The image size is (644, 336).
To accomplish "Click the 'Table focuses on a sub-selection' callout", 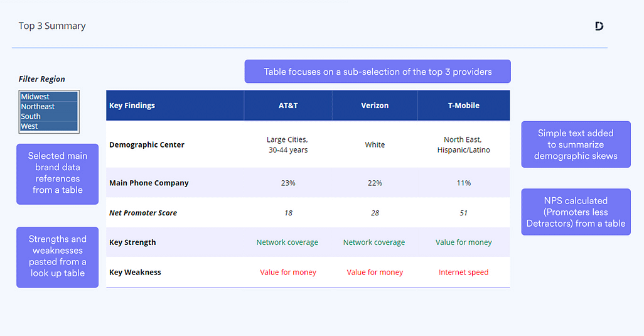I will click(377, 72).
